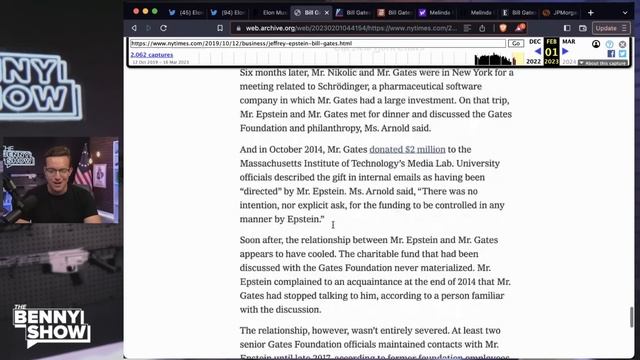Open the 2,062 captures link
640x360 pixels.
point(152,55)
